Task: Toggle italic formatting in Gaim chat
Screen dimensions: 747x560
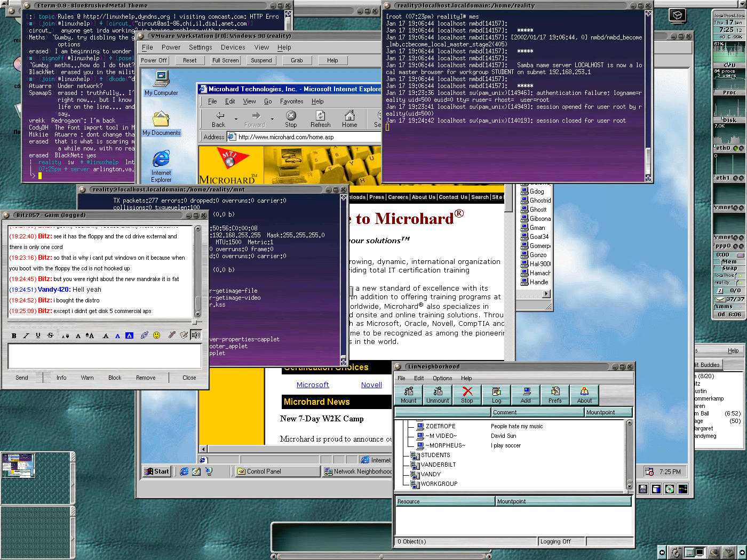Action: 26,335
